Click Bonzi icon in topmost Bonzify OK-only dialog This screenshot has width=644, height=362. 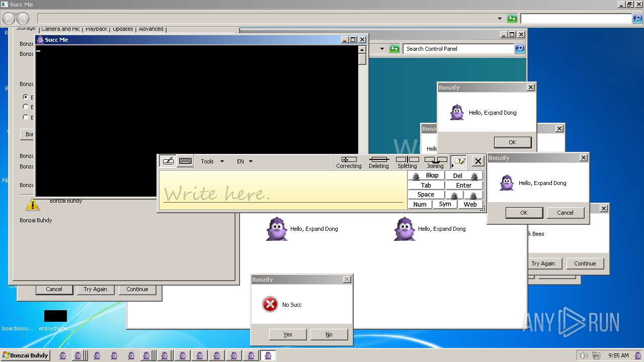457,112
